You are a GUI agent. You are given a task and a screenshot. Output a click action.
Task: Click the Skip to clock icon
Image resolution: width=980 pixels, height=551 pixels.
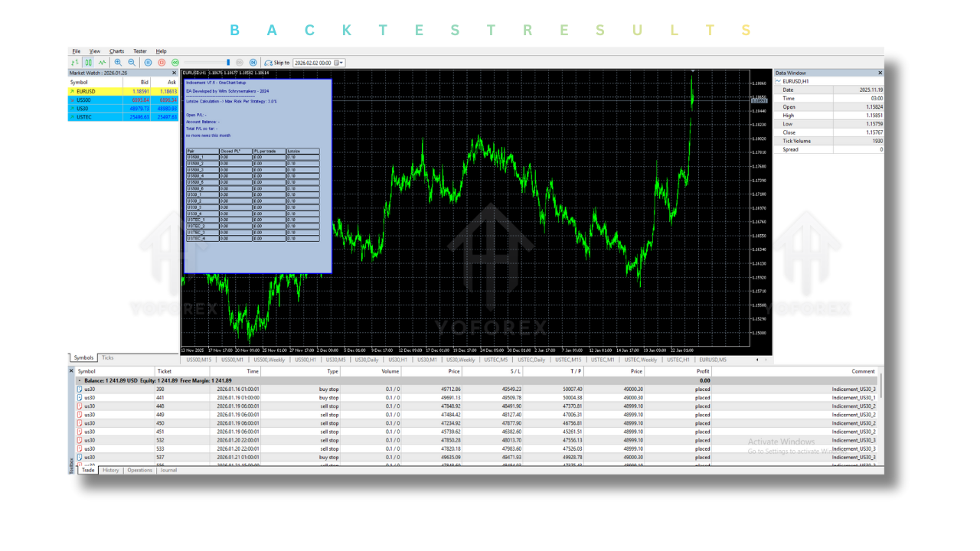[x=268, y=62]
